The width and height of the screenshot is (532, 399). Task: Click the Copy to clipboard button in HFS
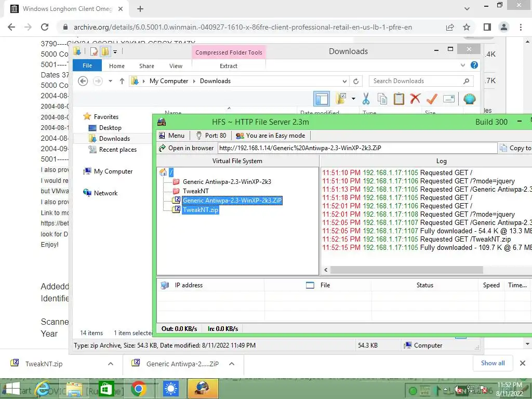(x=516, y=148)
